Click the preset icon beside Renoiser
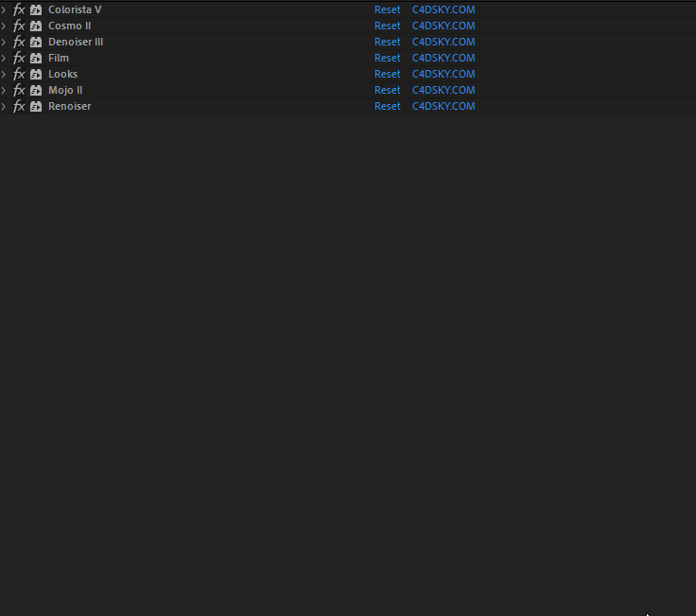Image resolution: width=696 pixels, height=616 pixels. (x=36, y=106)
